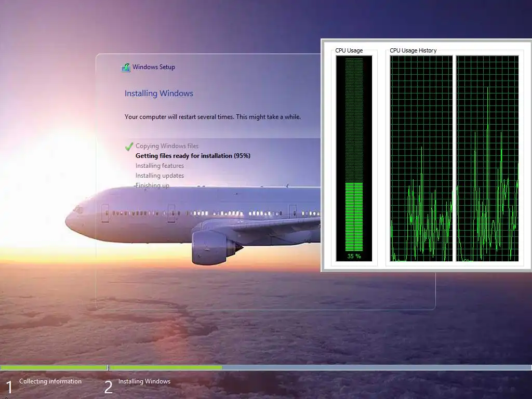Image resolution: width=532 pixels, height=399 pixels.
Task: Click the right CPU Usage History graph
Action: click(487, 158)
